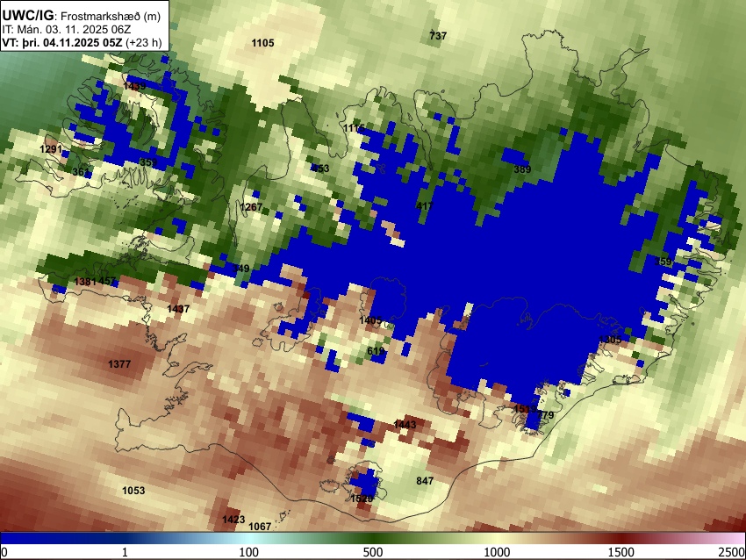The width and height of the screenshot is (746, 560).
Task: Click the 500 label on color scale
Action: (373, 552)
